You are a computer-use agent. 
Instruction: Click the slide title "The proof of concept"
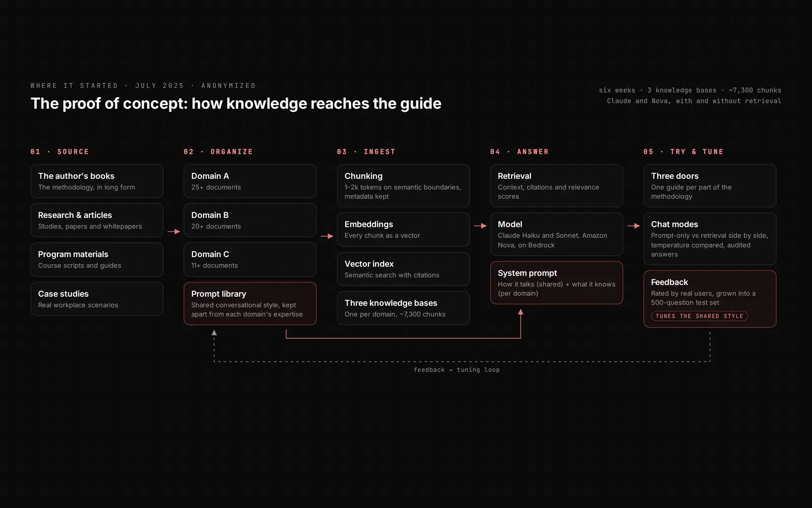236,103
